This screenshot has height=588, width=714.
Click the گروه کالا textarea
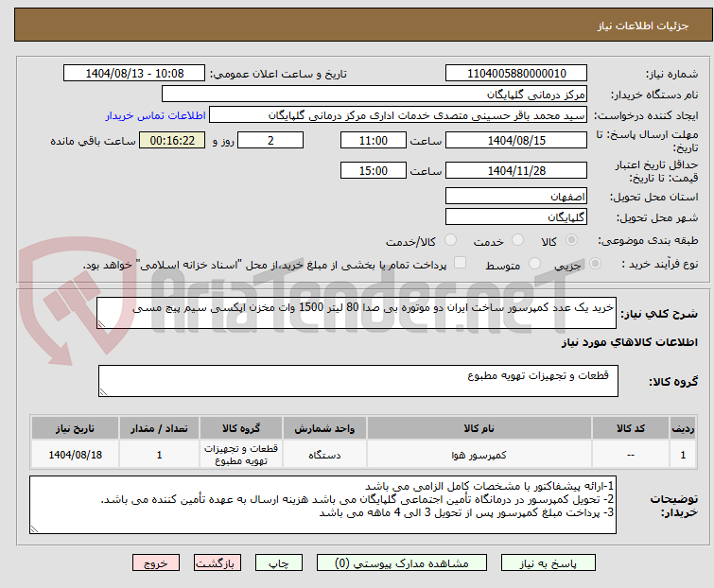tap(357, 380)
